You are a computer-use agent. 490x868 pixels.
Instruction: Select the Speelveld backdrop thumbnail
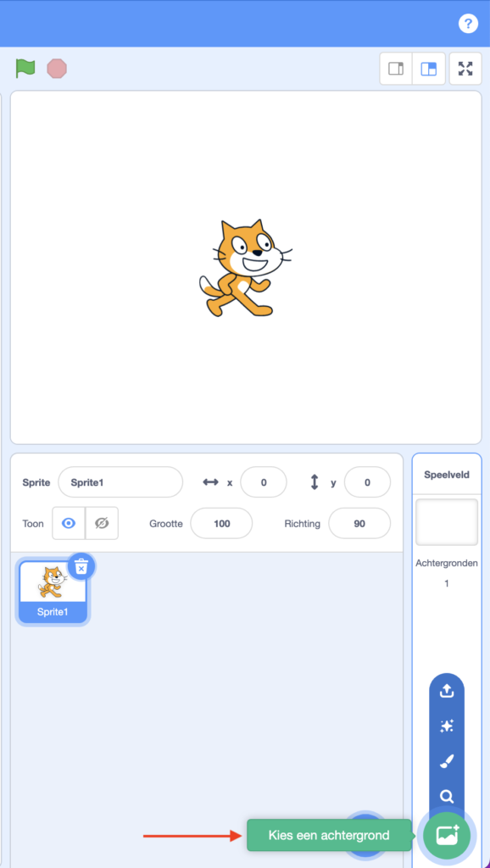447,522
